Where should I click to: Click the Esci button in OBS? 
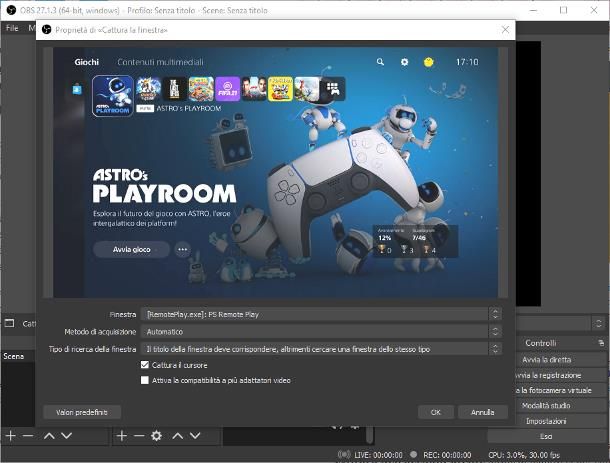coord(546,437)
